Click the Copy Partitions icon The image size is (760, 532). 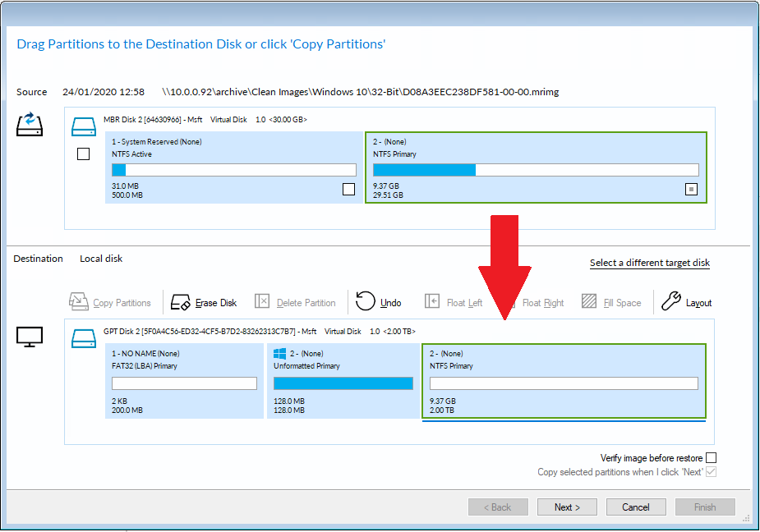79,302
